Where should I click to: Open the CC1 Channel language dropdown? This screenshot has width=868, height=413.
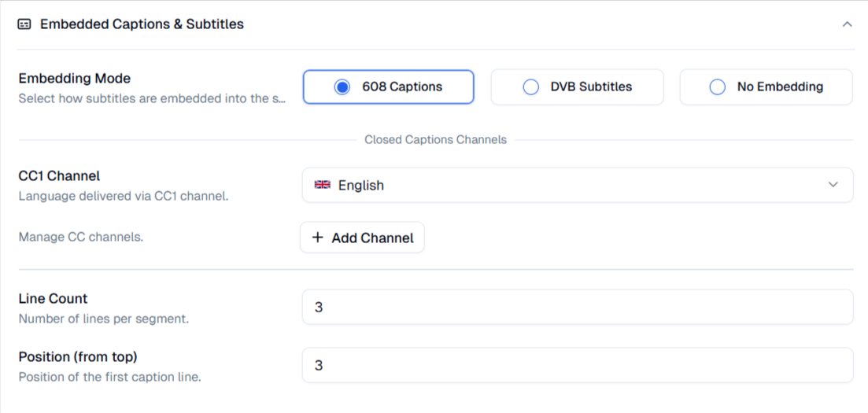577,186
